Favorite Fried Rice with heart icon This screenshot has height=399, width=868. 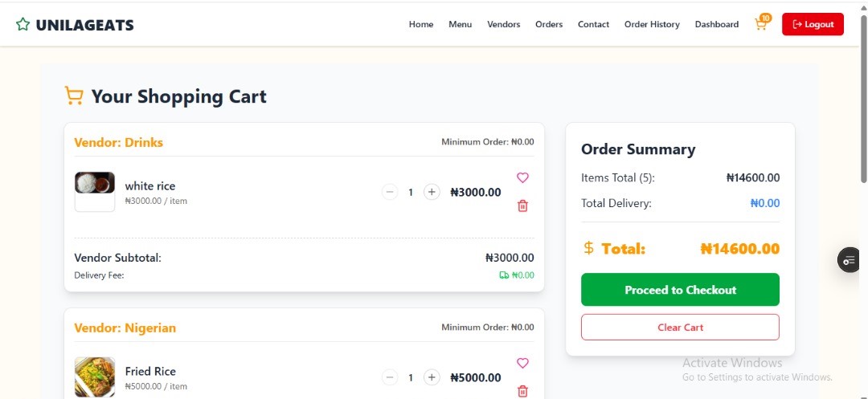click(x=522, y=363)
